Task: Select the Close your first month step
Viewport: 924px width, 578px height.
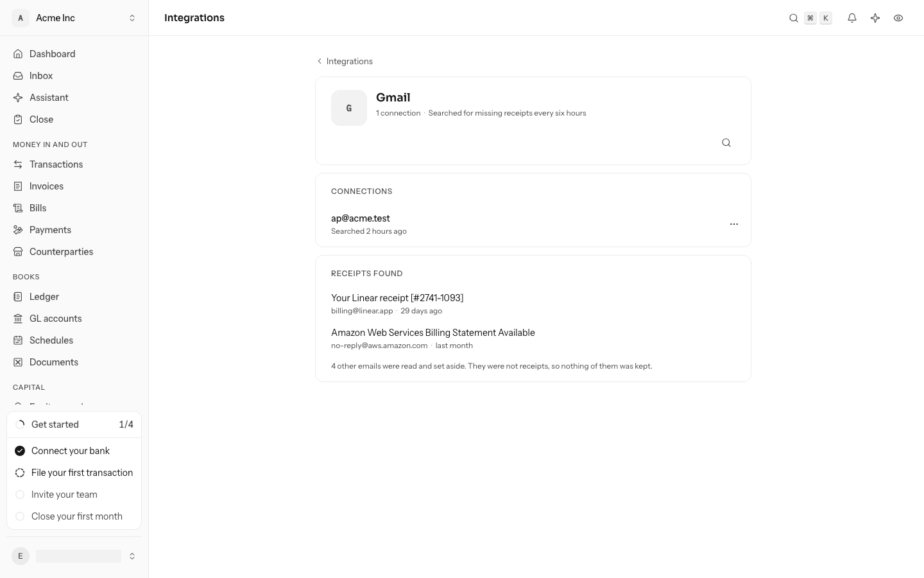Action: (74, 516)
